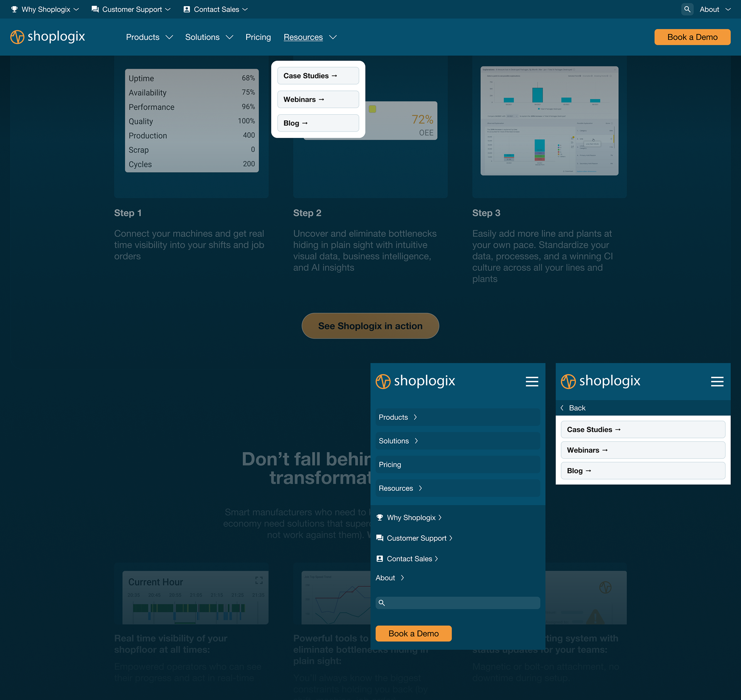Click the trophy icon beside Why Shoplogix in top bar
Viewport: 741px width, 700px height.
[x=14, y=9]
